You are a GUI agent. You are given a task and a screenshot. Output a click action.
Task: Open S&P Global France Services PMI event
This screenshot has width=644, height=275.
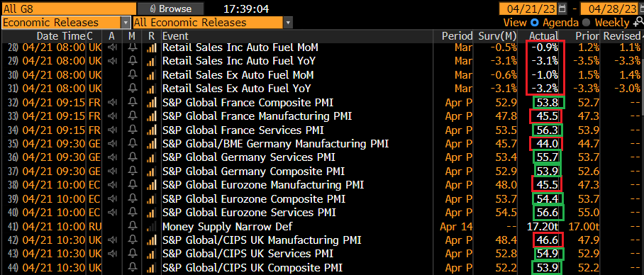tap(243, 130)
